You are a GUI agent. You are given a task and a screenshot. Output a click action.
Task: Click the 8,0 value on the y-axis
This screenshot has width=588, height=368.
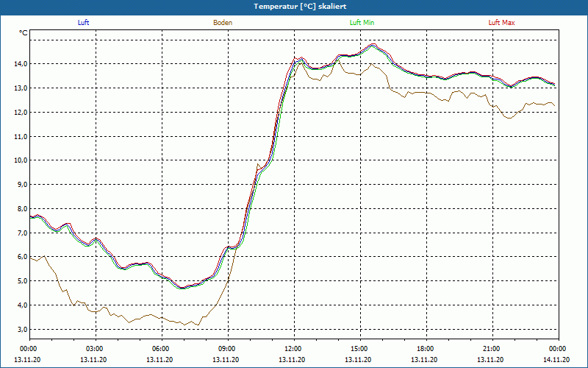(x=22, y=209)
